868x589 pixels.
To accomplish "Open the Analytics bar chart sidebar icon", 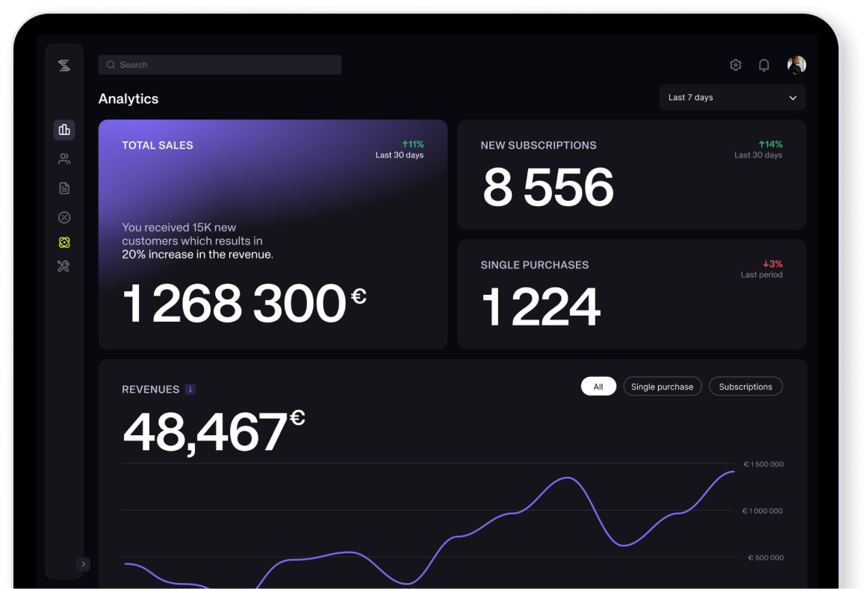I will [64, 130].
